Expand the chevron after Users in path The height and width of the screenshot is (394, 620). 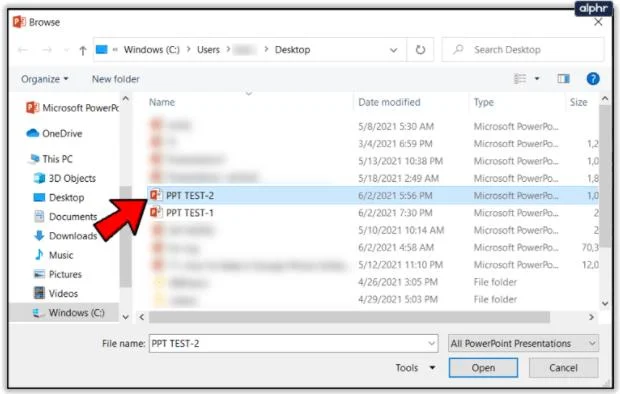point(228,49)
